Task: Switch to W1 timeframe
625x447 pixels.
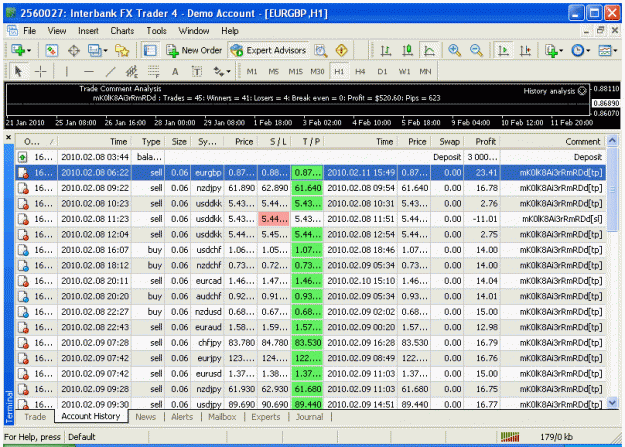Action: click(x=404, y=71)
